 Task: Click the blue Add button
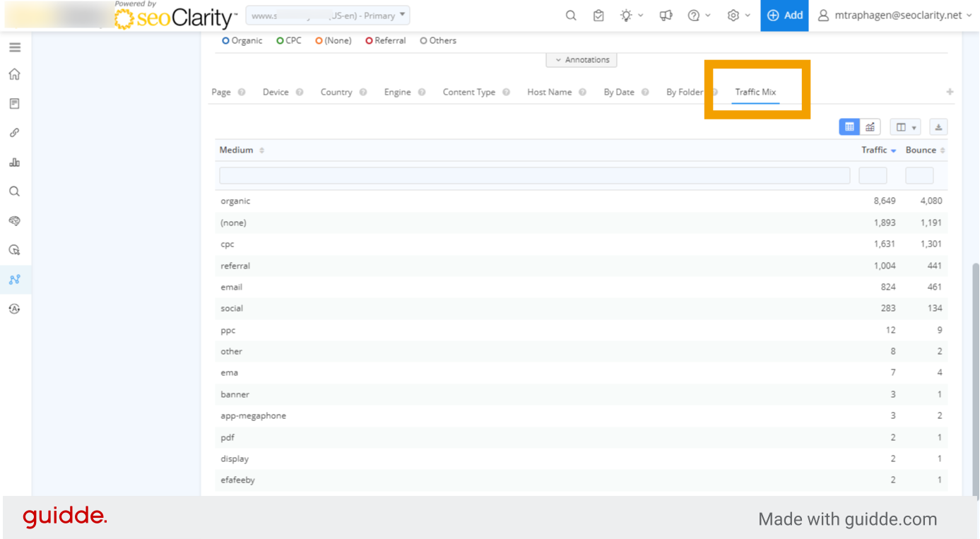[x=784, y=16]
